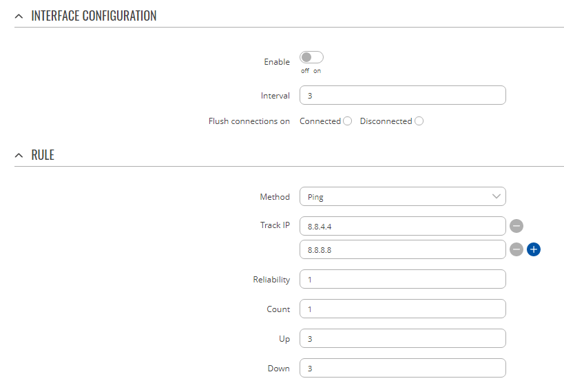The image size is (564, 392).
Task: Click the Down input field
Action: click(x=403, y=369)
